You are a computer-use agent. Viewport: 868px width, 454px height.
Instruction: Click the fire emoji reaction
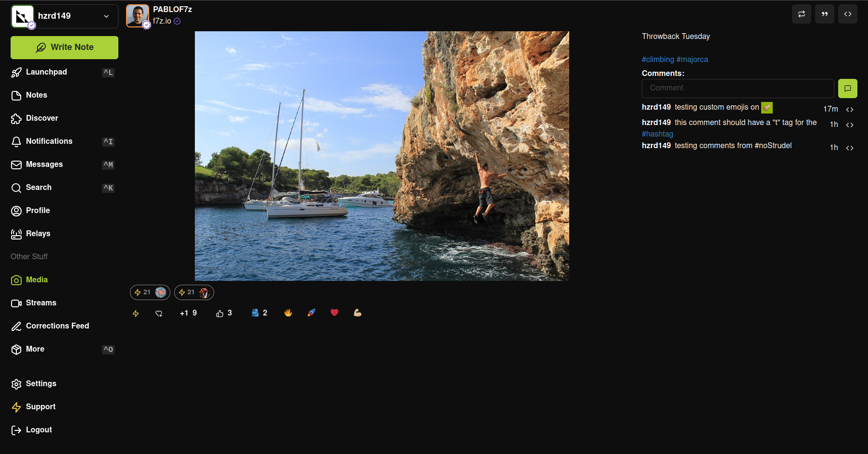tap(288, 313)
